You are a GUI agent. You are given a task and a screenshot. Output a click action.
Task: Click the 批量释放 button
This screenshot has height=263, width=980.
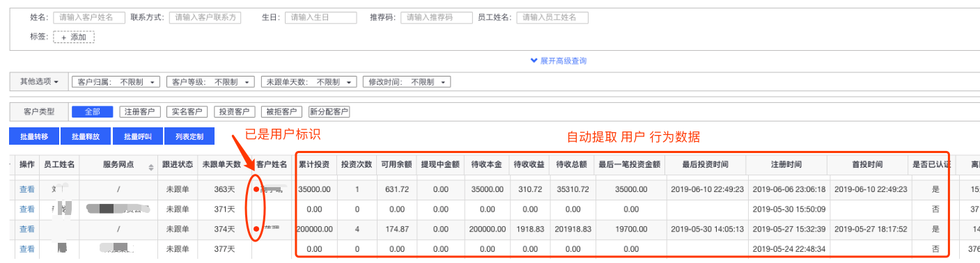click(x=86, y=137)
